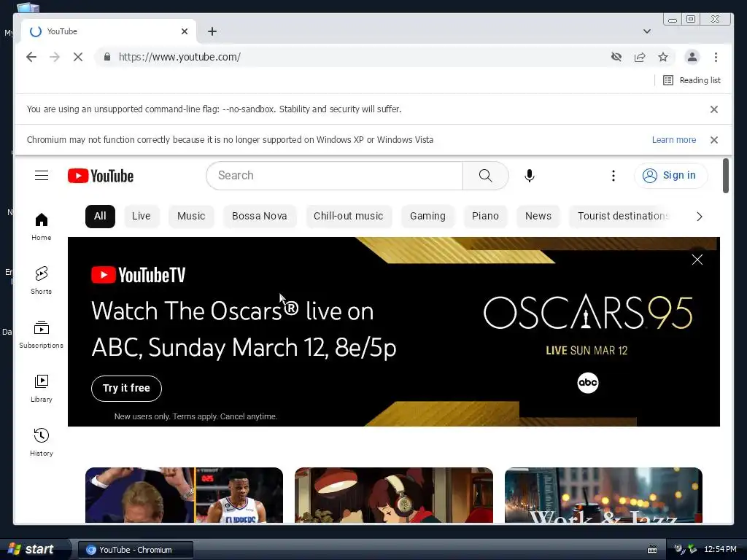Click the search magnifier button
747x560 pixels.
[485, 176]
